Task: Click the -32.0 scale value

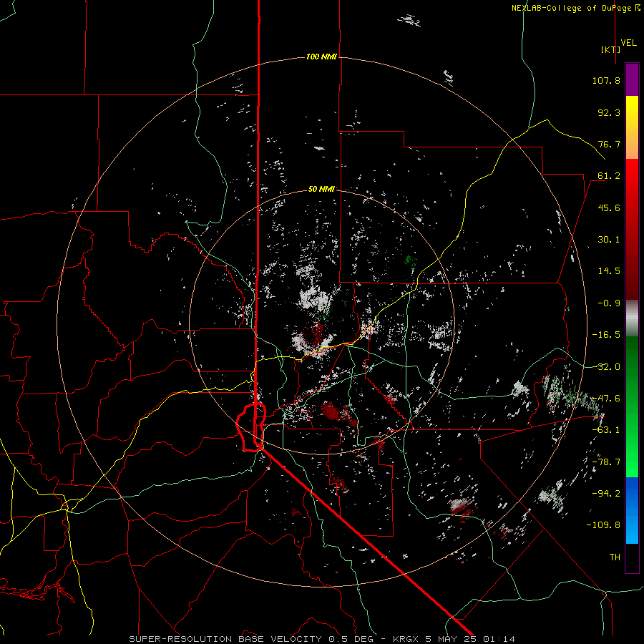Action: click(x=606, y=367)
